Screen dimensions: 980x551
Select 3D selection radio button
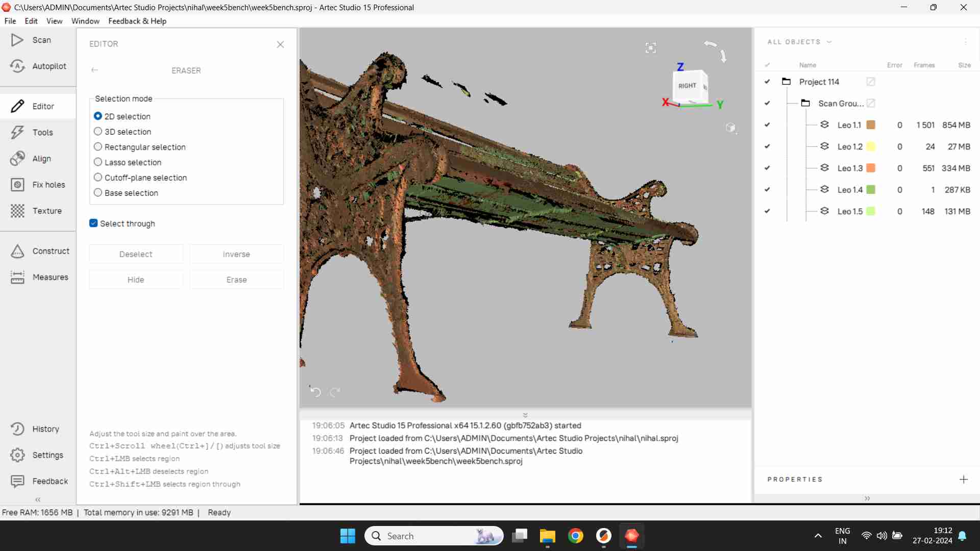point(97,131)
